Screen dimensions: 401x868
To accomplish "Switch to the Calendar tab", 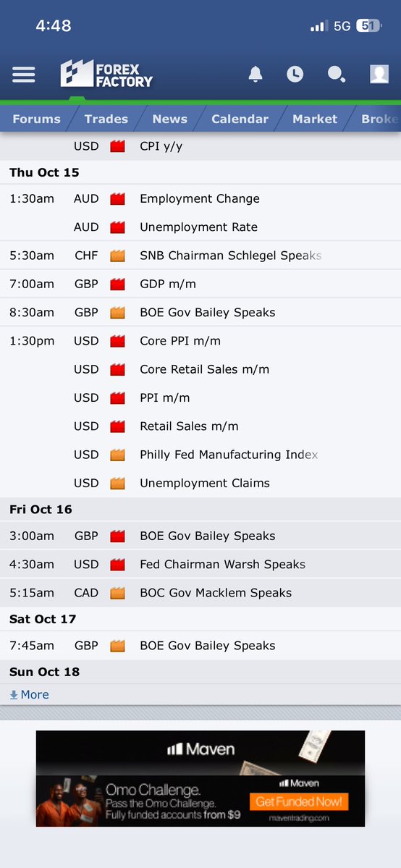I will click(x=240, y=119).
